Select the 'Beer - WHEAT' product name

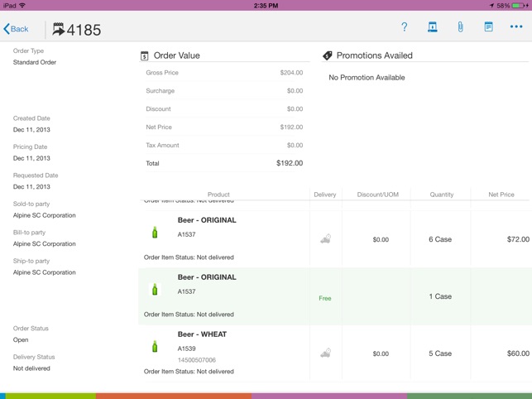tap(202, 334)
